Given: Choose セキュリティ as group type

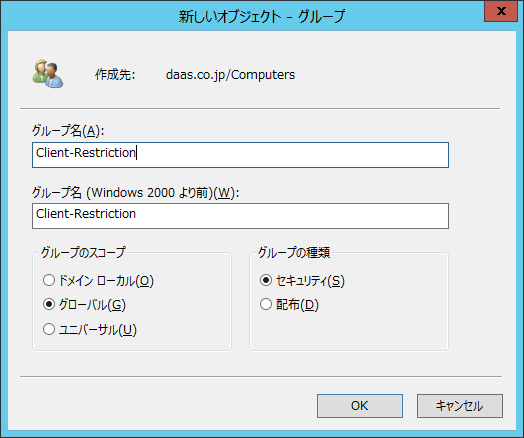Looking at the screenshot, I should tap(266, 280).
